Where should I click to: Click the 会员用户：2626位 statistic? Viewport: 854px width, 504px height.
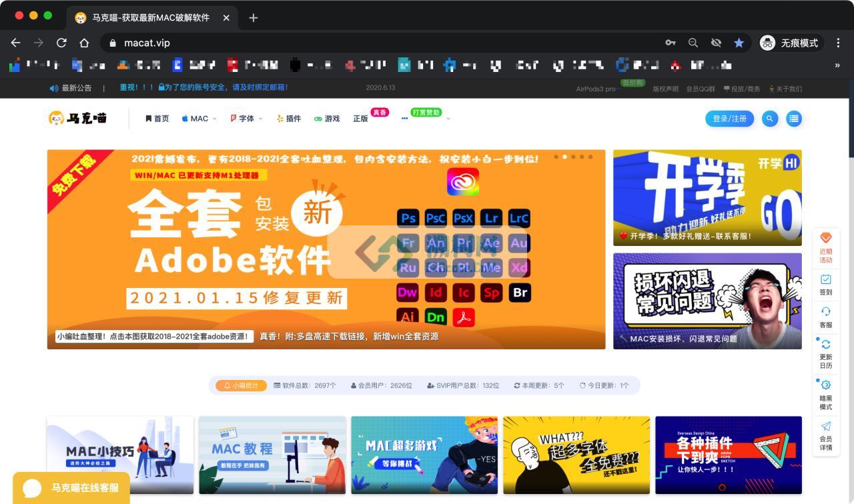[x=381, y=385]
